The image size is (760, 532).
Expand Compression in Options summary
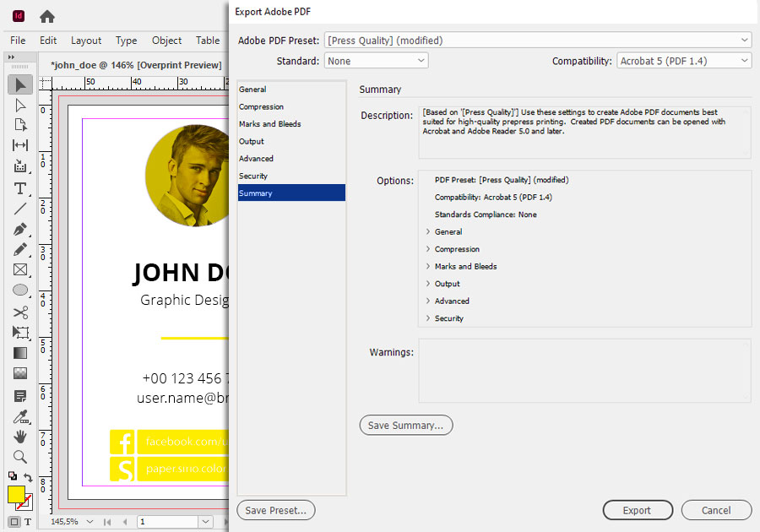(x=428, y=249)
